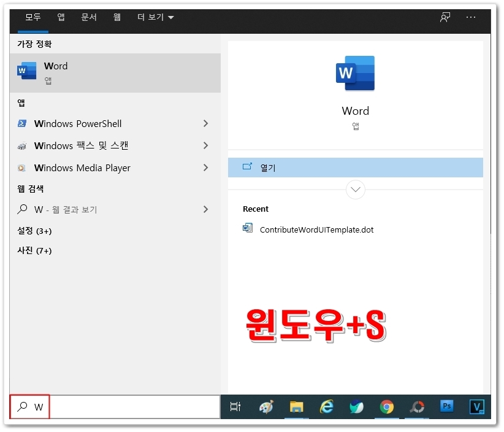
Task: Open the circular arrows taskbar app
Action: click(x=417, y=407)
